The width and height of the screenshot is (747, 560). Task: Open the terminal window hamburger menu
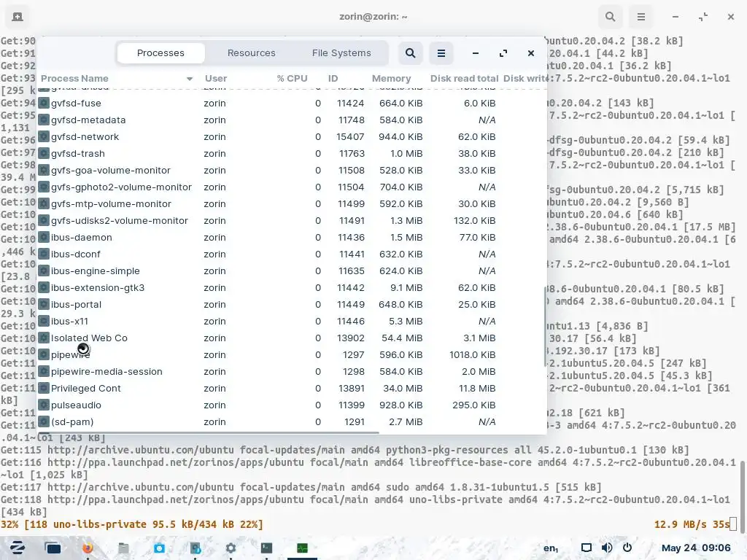pyautogui.click(x=640, y=17)
